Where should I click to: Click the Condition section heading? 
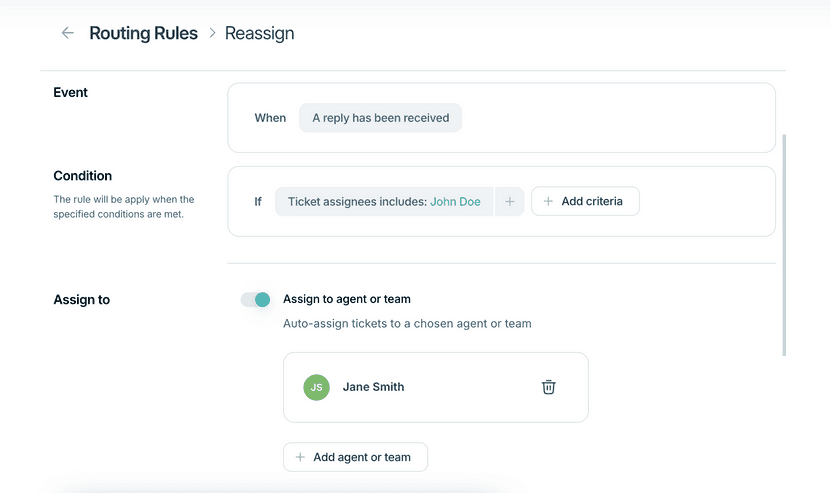point(83,176)
